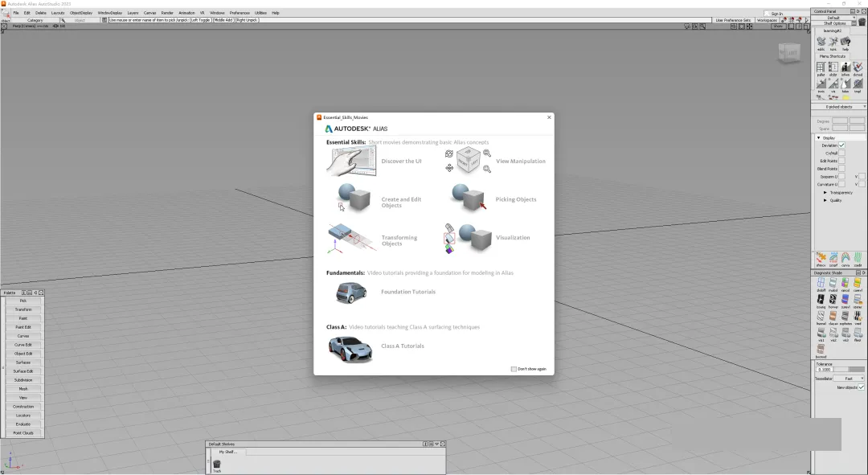Open the Tessellator Fast dropdown
Viewport: 868px width, 475px height.
tap(848, 379)
